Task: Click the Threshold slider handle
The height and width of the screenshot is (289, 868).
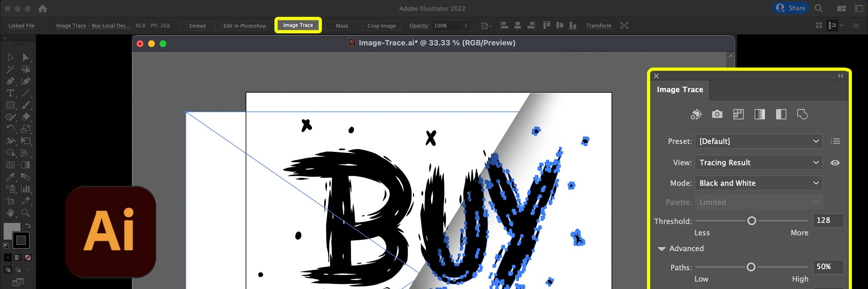Action: point(751,221)
